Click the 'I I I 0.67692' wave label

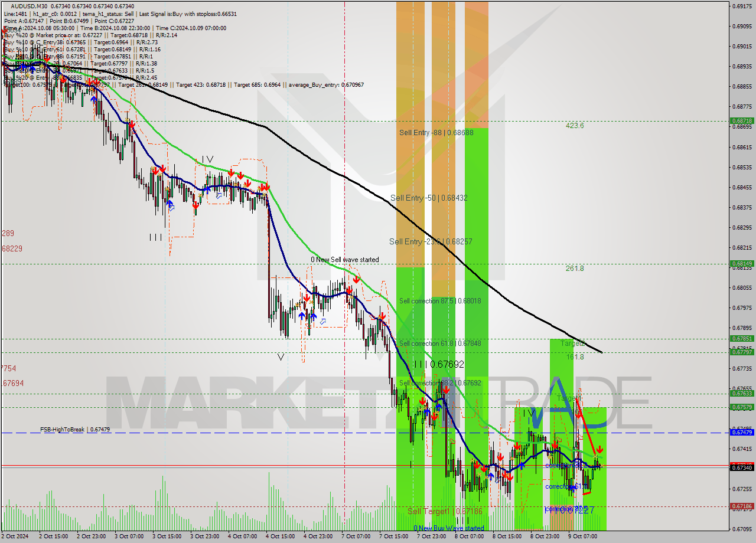[x=439, y=364]
